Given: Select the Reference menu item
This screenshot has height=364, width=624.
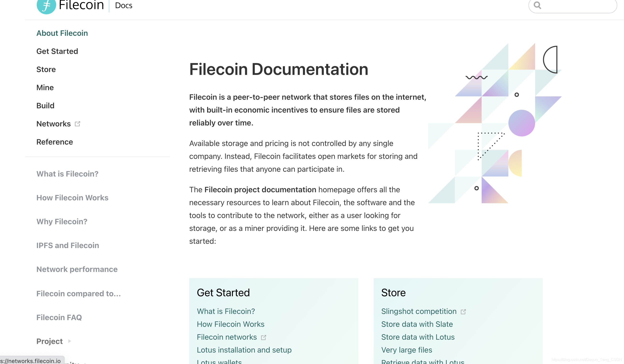Looking at the screenshot, I should [54, 142].
